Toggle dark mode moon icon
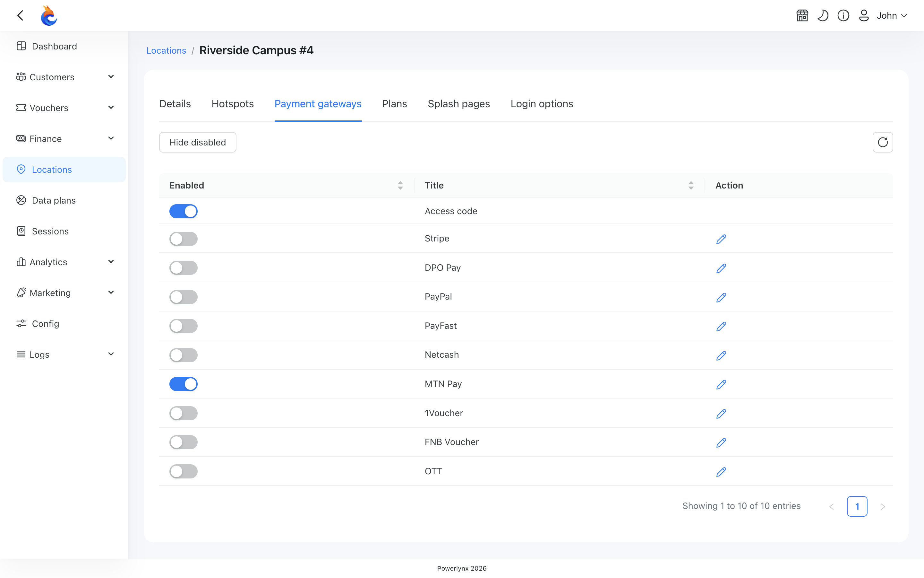 point(823,15)
